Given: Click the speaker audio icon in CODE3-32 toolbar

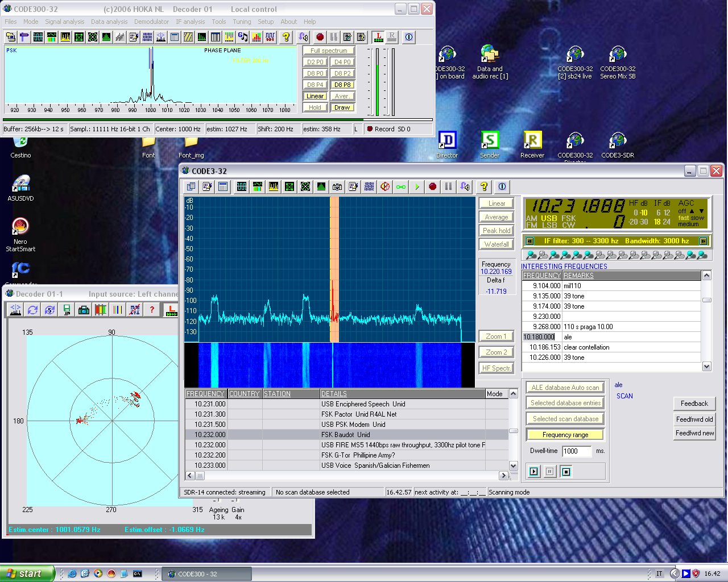Looking at the screenshot, I should [465, 186].
